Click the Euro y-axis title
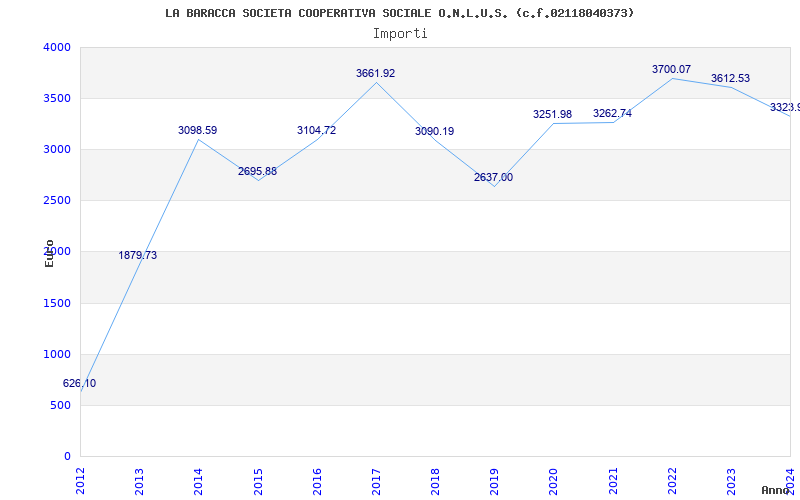The image size is (800, 500). point(49,254)
